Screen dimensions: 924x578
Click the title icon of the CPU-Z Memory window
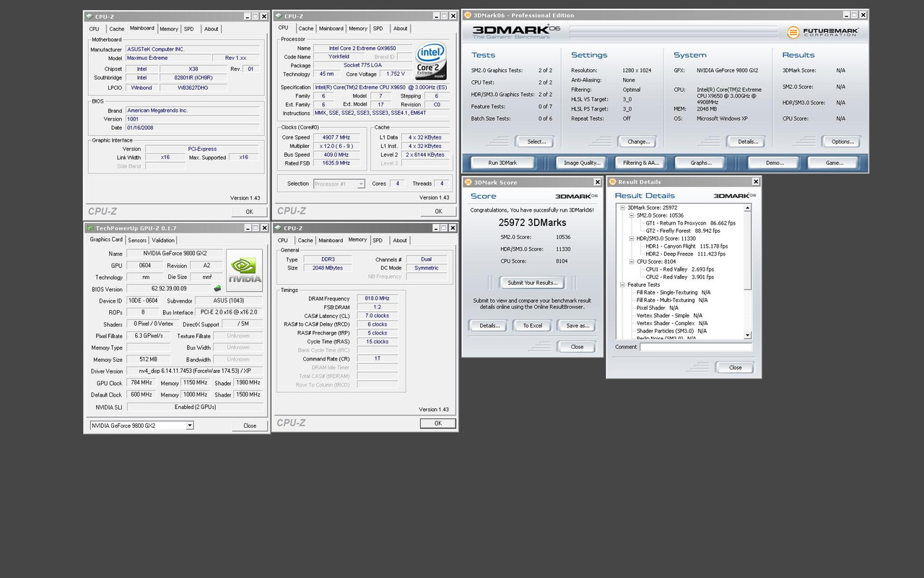click(279, 228)
